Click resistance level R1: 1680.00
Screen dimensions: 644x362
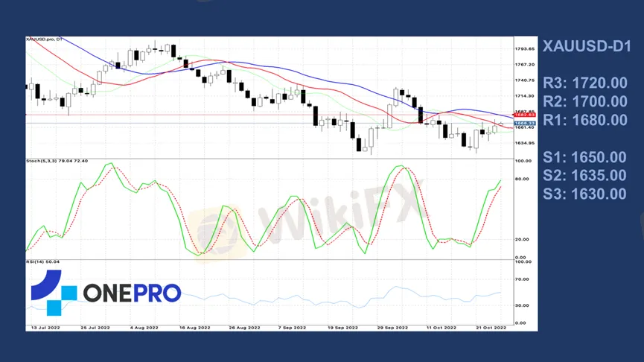tap(584, 120)
